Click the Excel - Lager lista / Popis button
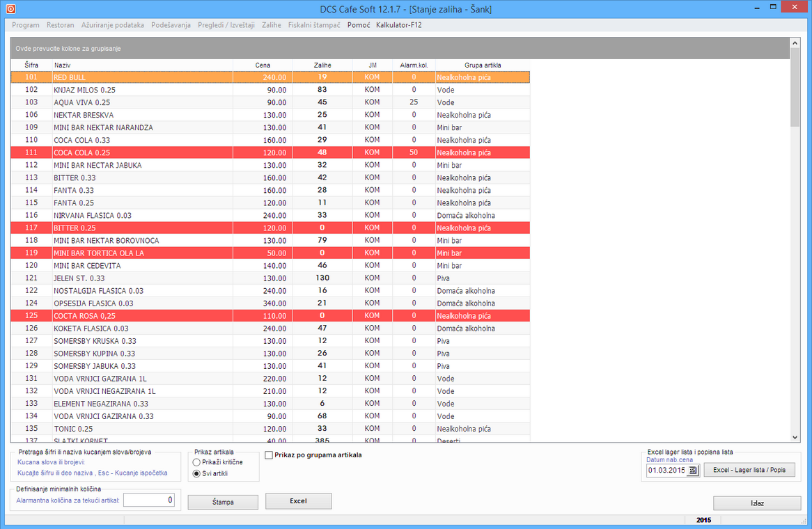 tap(749, 471)
